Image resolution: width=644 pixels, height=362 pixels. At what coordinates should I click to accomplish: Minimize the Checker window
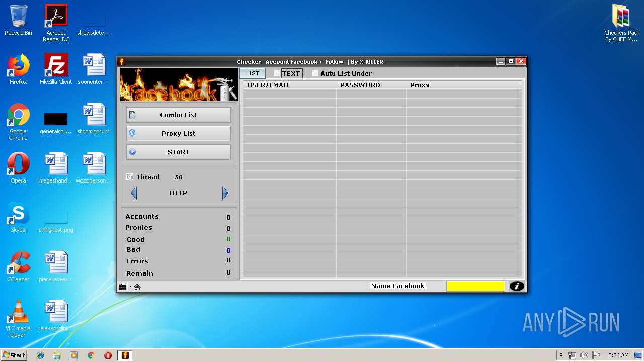click(500, 61)
